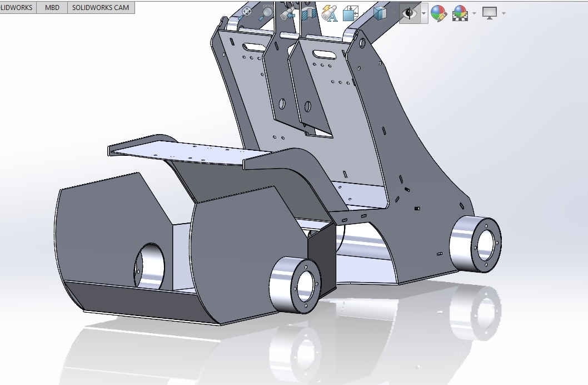Click the Display Style cube icon
The width and height of the screenshot is (588, 385).
pos(380,13)
